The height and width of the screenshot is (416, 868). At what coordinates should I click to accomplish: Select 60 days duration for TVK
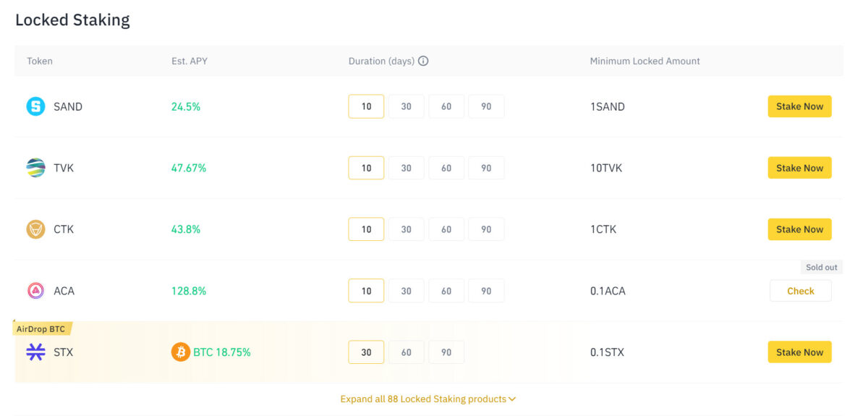446,168
